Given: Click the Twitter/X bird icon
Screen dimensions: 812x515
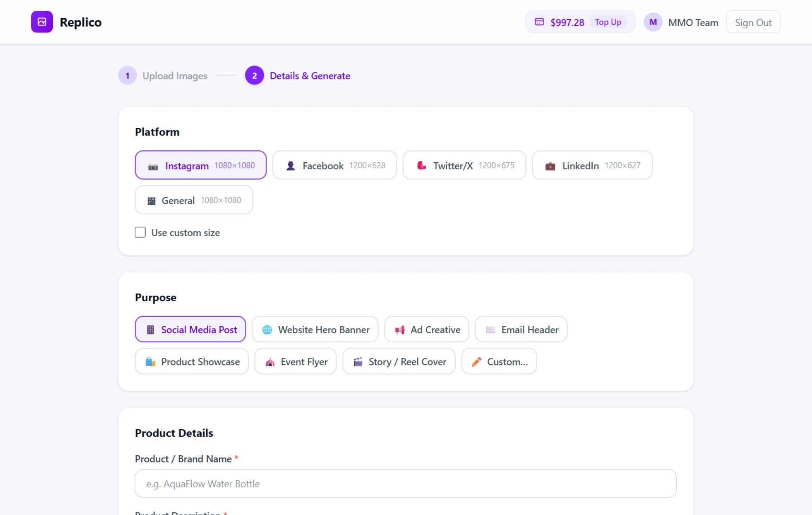Looking at the screenshot, I should 421,166.
